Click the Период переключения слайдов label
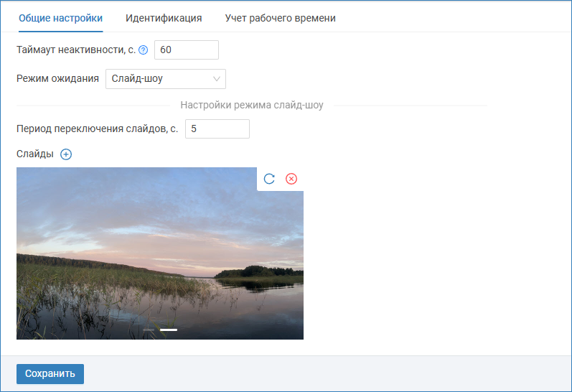Image resolution: width=572 pixels, height=392 pixels. [x=97, y=129]
